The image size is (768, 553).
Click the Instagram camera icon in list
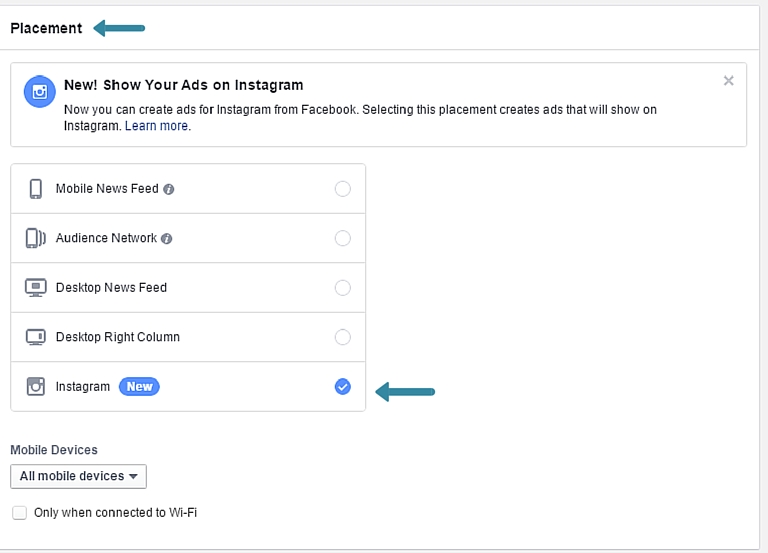coord(36,386)
